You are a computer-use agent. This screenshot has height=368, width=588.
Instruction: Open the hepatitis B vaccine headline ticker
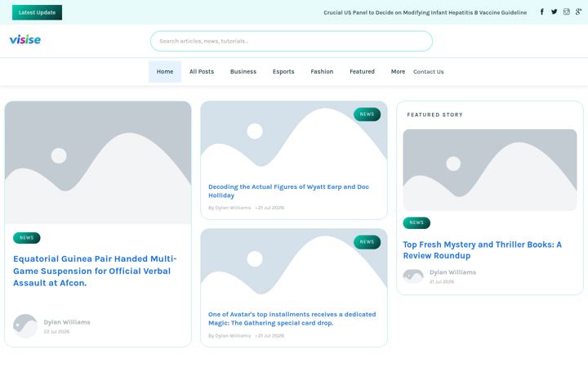pyautogui.click(x=425, y=12)
